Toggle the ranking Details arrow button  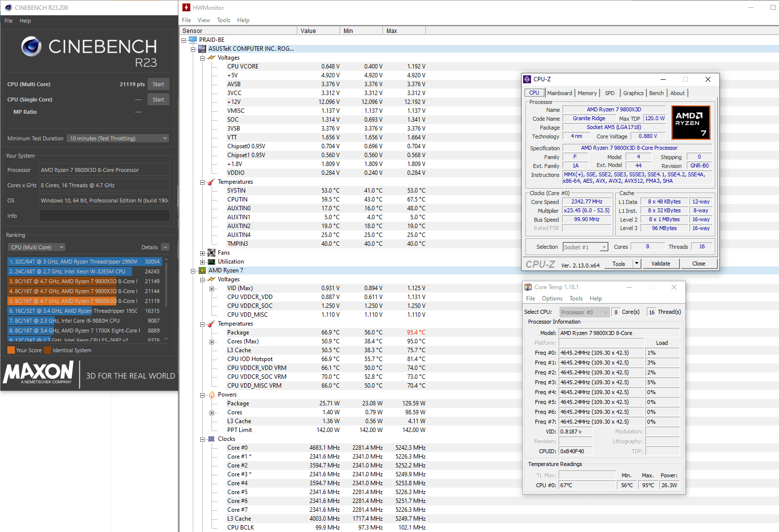tap(165, 247)
